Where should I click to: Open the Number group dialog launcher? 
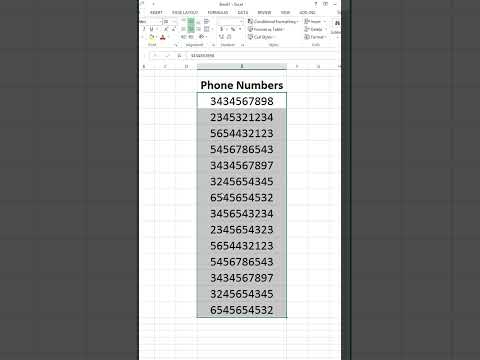[242, 45]
